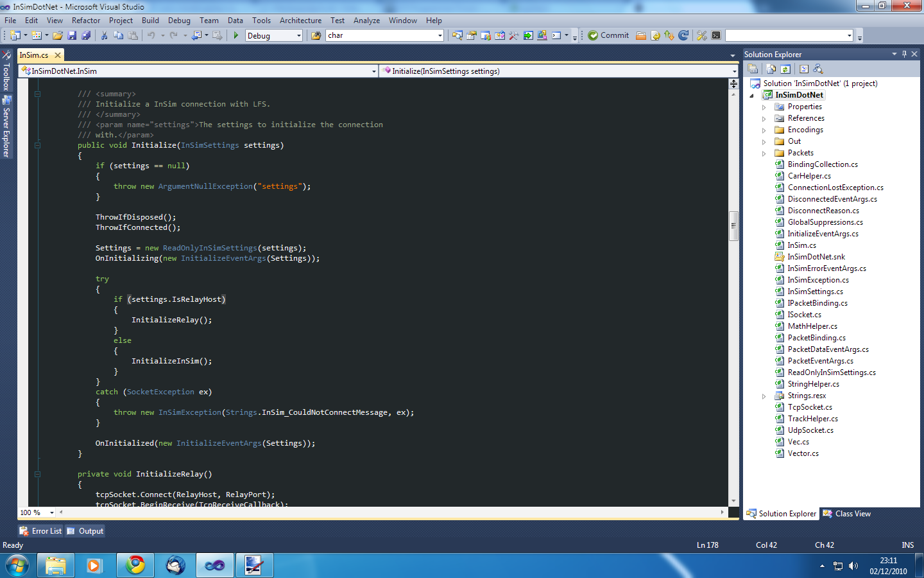Collapse the InitializeRelay method outline
The width and height of the screenshot is (924, 578).
[37, 474]
